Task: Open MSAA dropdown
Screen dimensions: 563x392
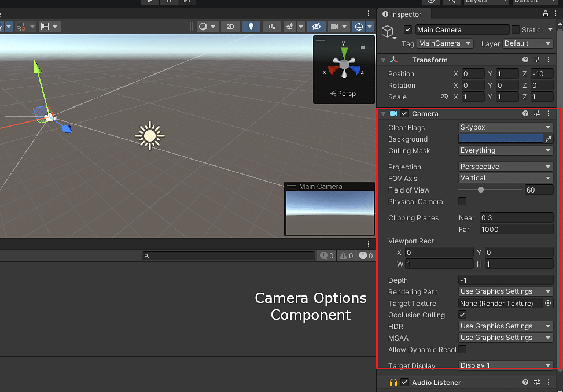Action: [506, 338]
